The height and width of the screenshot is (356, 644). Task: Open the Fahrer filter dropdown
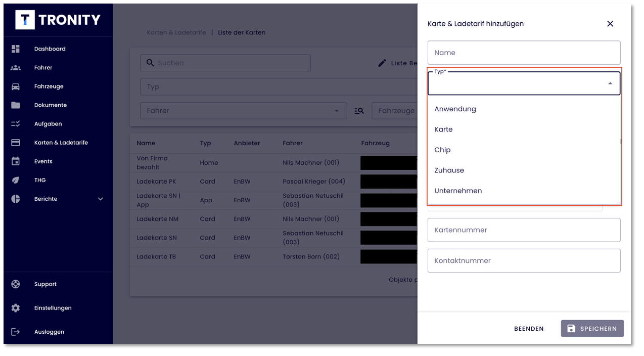[x=243, y=111]
